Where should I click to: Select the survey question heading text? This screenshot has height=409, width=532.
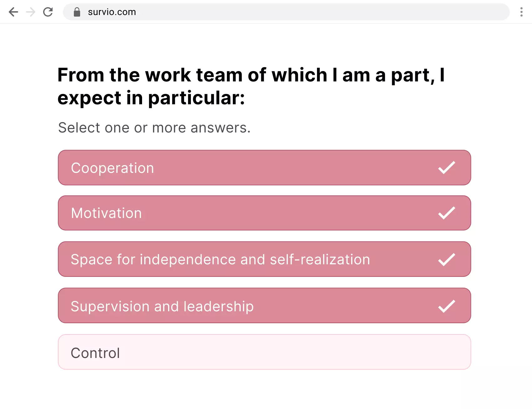click(x=251, y=86)
